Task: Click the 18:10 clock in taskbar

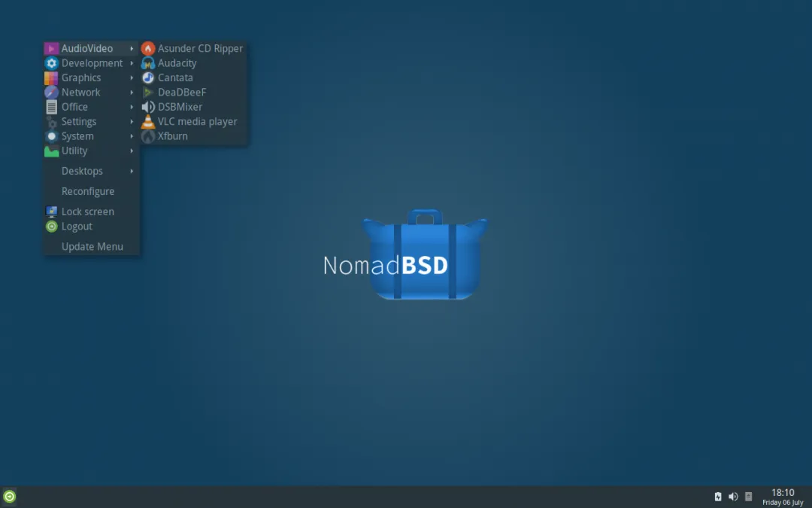Action: coord(783,492)
